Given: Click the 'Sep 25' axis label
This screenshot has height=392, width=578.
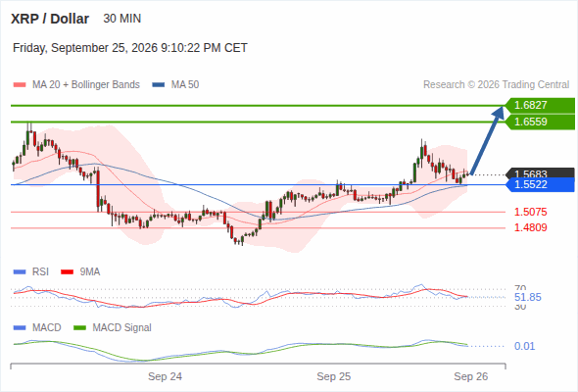Looking at the screenshot, I should (334, 376).
